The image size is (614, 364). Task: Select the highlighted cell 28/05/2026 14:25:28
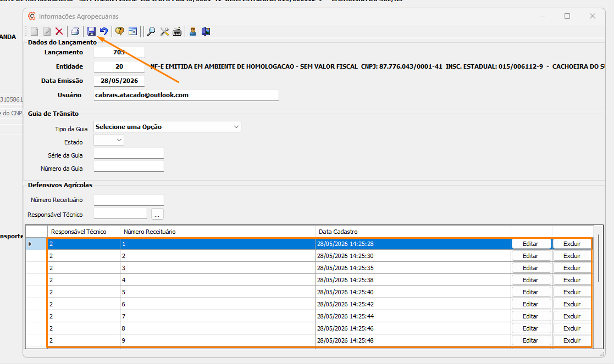[x=413, y=244]
